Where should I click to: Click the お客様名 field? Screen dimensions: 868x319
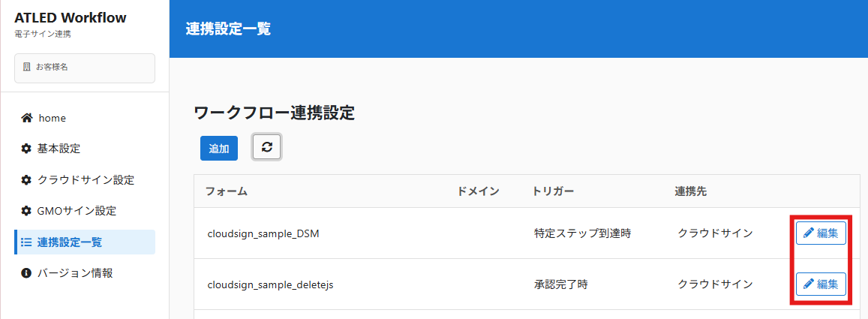pos(85,68)
